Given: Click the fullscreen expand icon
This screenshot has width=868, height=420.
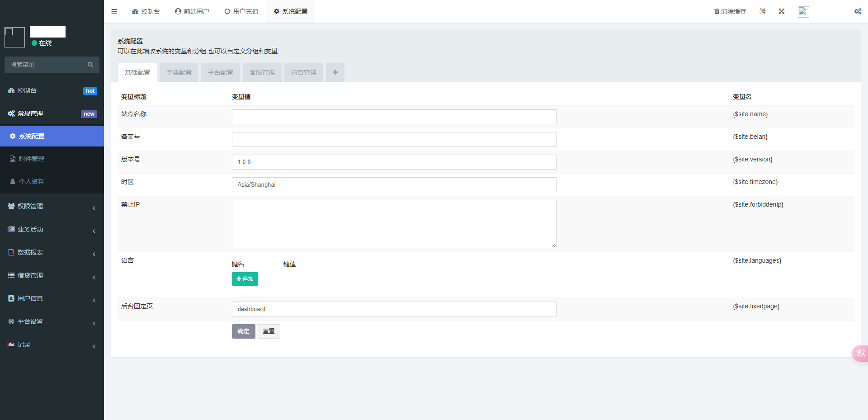Looking at the screenshot, I should click(x=781, y=11).
